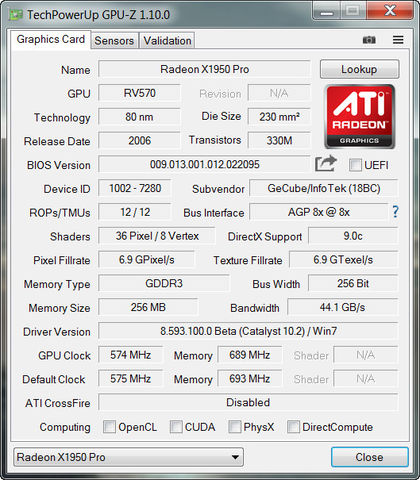Click the Bus Interface field AGP 8x @ 8x
The image size is (420, 480).
pyautogui.click(x=319, y=212)
